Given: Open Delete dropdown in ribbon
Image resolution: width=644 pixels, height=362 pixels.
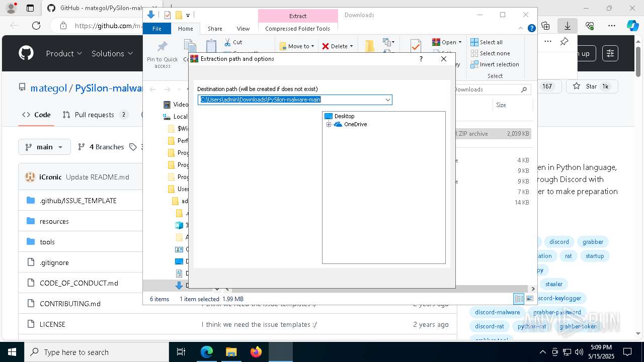Looking at the screenshot, I should (x=338, y=46).
